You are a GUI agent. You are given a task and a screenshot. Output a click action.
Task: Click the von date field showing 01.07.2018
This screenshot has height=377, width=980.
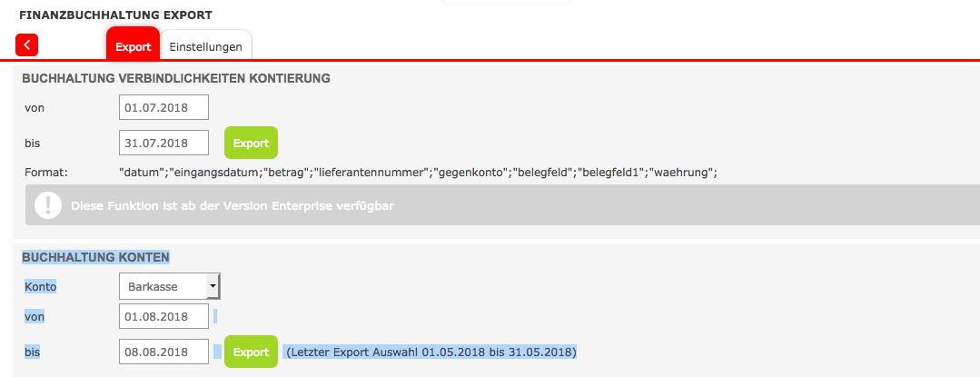163,107
